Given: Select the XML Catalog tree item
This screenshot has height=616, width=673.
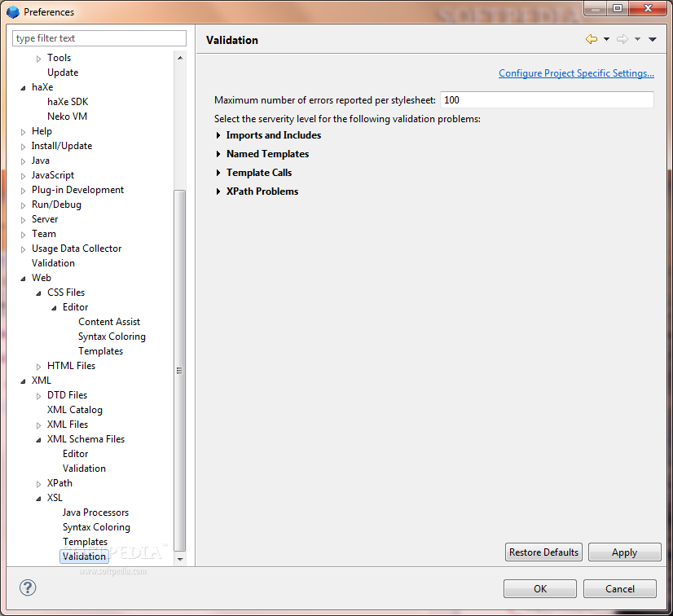Looking at the screenshot, I should click(75, 410).
